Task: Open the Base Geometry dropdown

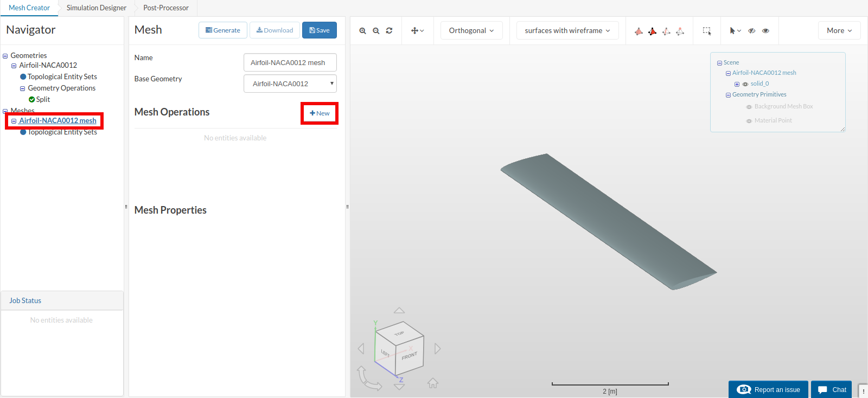Action: tap(290, 84)
